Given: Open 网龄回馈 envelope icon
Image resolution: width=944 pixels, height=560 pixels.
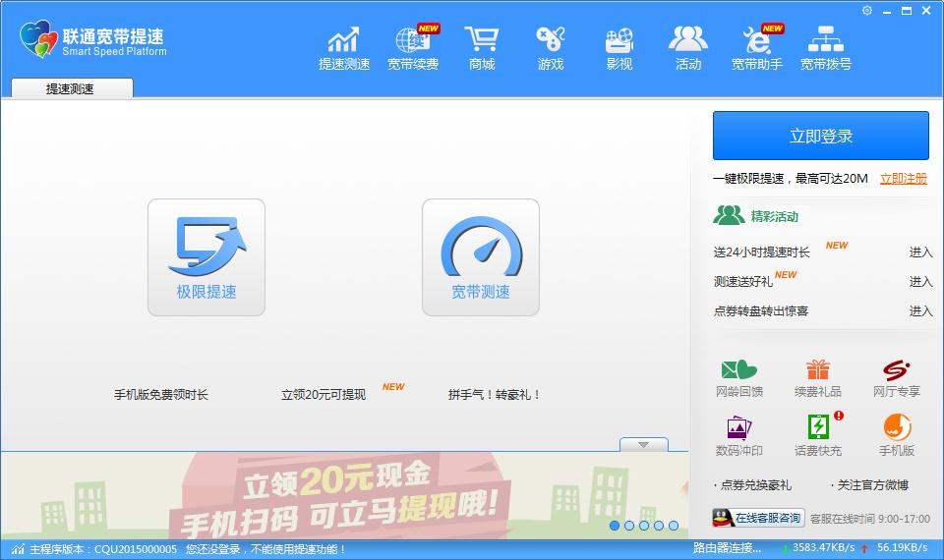Looking at the screenshot, I should (x=739, y=378).
